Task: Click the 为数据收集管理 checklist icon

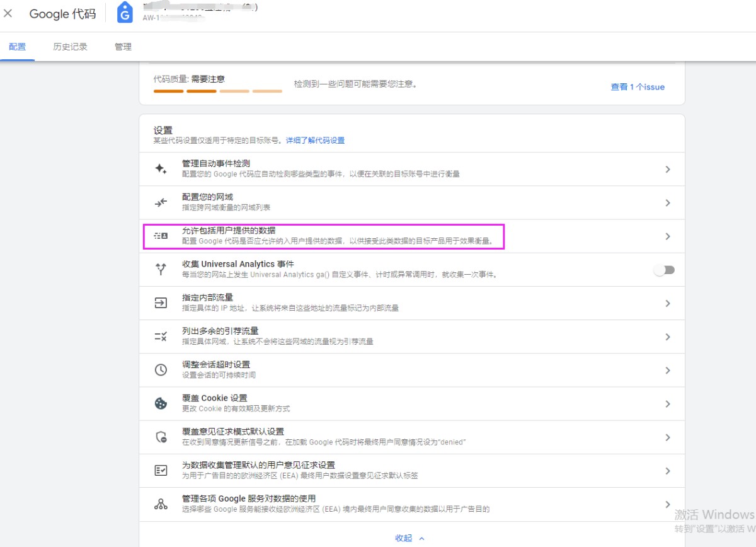Action: [161, 471]
